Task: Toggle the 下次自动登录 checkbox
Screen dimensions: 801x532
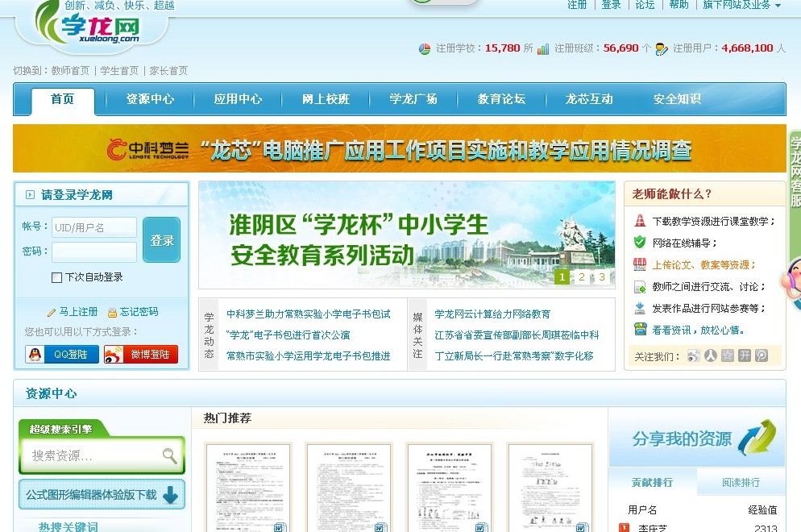Action: 56,277
